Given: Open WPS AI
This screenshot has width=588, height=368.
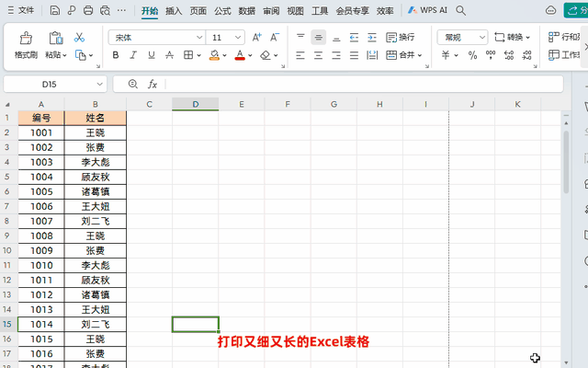Looking at the screenshot, I should [x=427, y=10].
